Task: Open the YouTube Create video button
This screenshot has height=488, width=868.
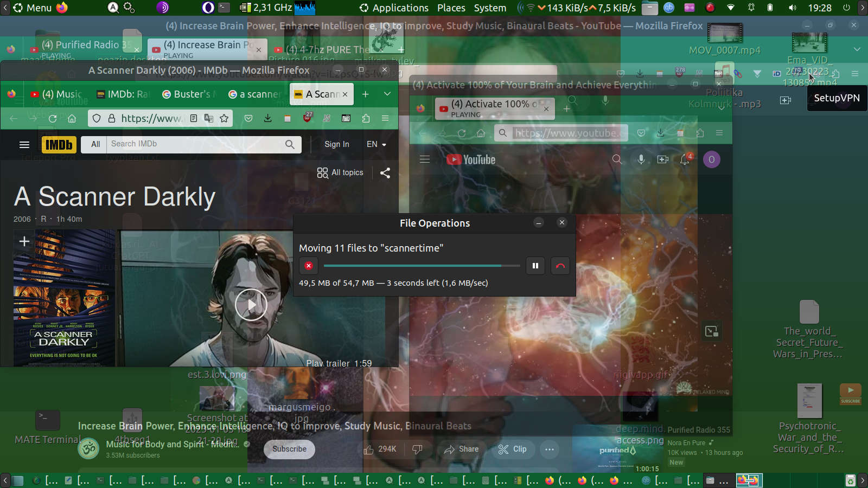Action: (663, 159)
